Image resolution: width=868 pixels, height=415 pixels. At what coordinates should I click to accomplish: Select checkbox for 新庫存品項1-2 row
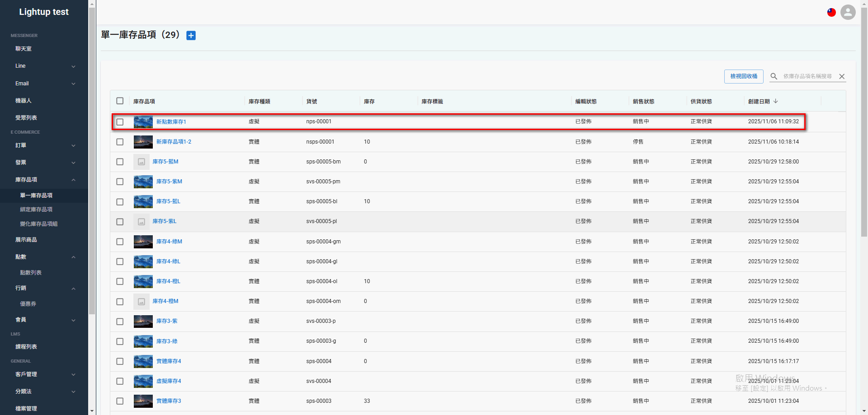point(120,142)
